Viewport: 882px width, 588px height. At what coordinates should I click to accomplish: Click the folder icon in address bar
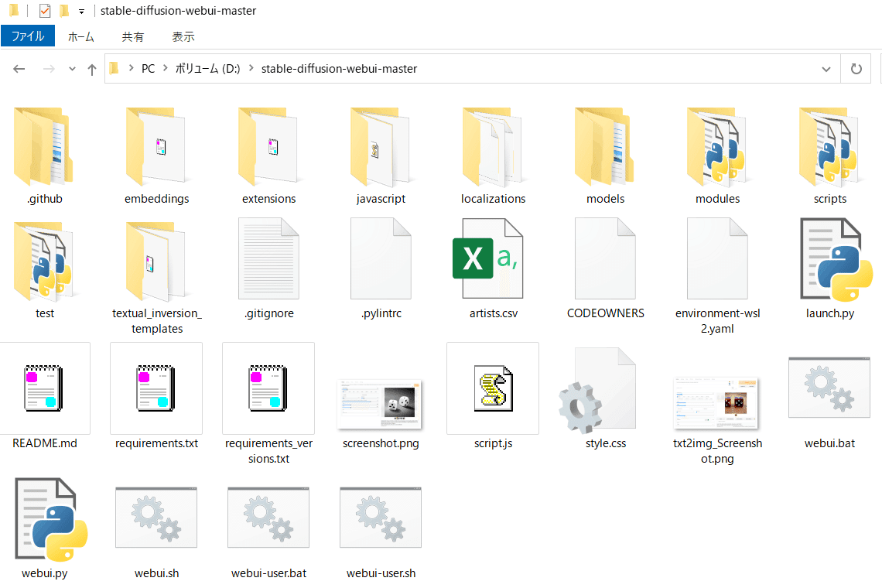point(115,68)
